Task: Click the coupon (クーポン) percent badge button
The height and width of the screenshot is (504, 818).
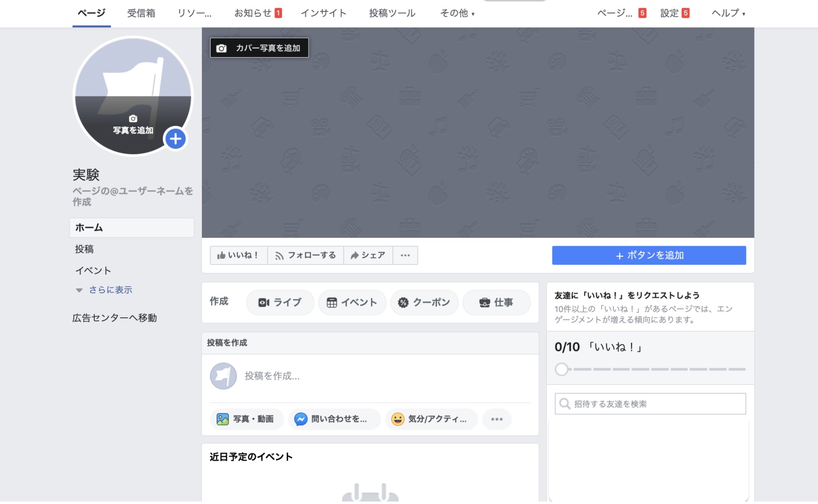Action: [424, 302]
